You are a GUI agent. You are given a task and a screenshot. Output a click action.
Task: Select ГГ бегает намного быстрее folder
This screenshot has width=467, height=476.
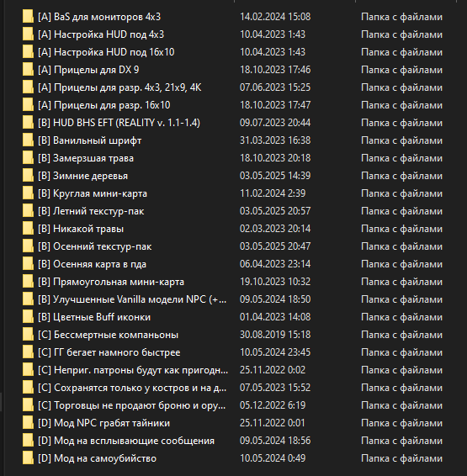pos(109,352)
